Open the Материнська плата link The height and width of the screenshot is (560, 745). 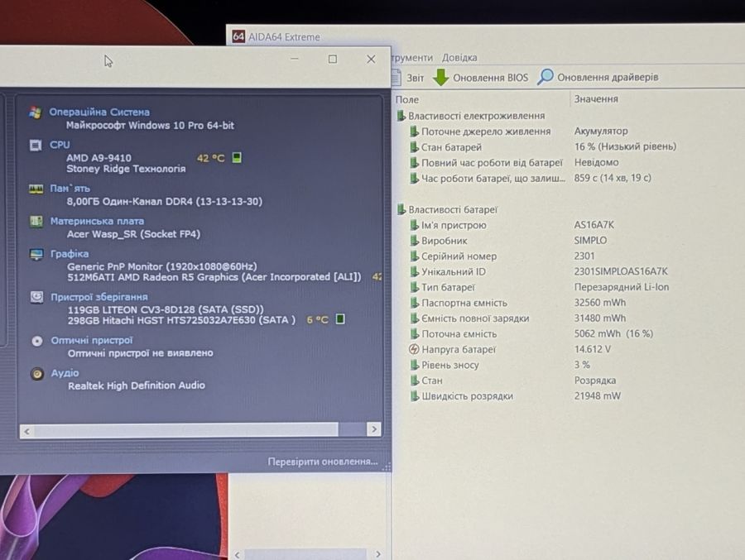coord(97,222)
